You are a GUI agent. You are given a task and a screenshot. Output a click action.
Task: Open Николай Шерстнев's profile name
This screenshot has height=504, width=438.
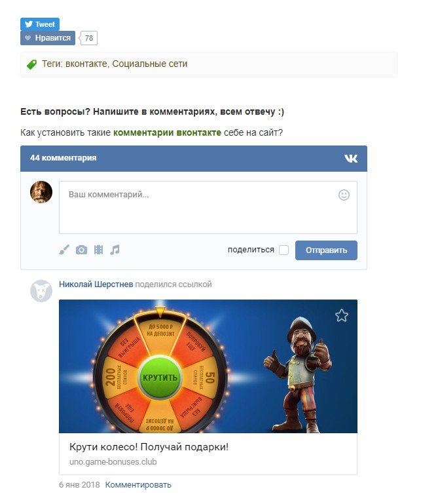click(x=96, y=284)
